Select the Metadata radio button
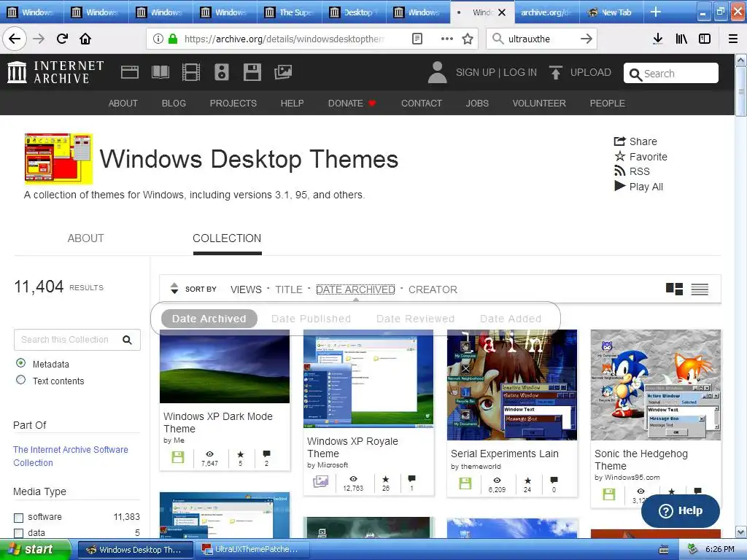 coord(21,363)
